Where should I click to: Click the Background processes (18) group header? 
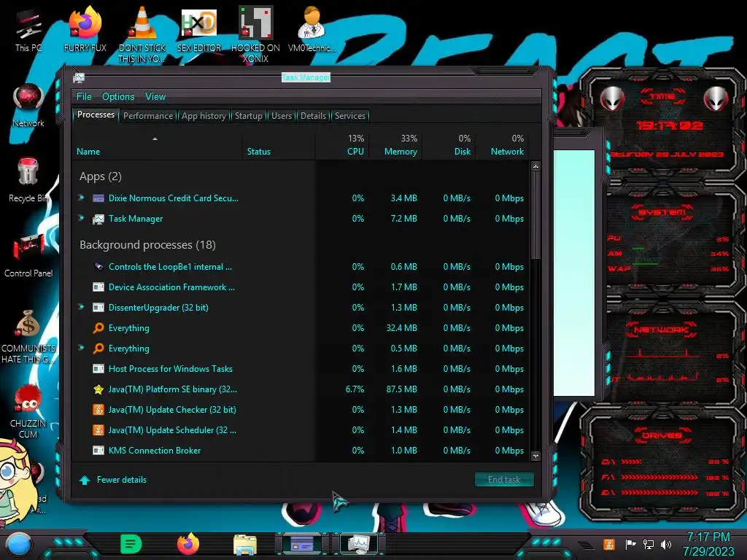(x=147, y=245)
